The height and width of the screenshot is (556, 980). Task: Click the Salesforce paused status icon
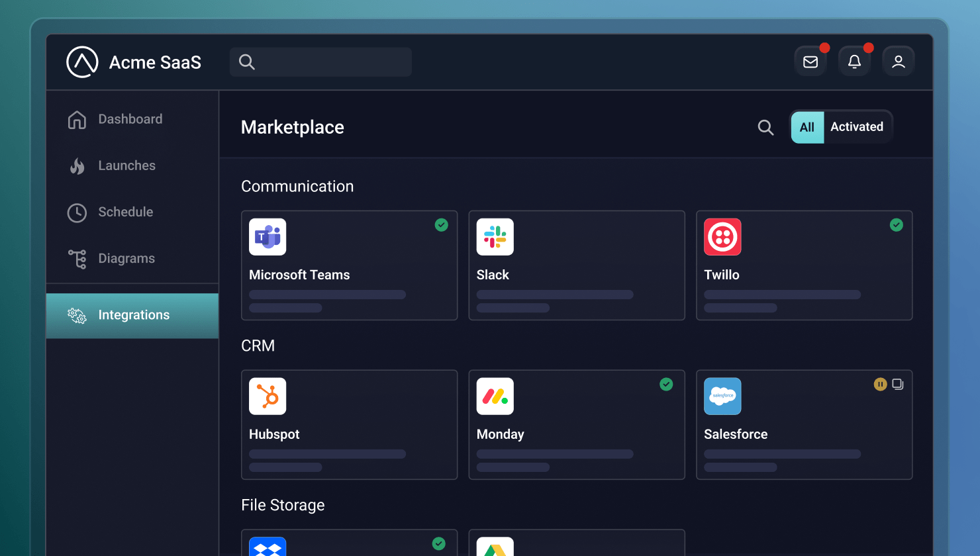[880, 385]
